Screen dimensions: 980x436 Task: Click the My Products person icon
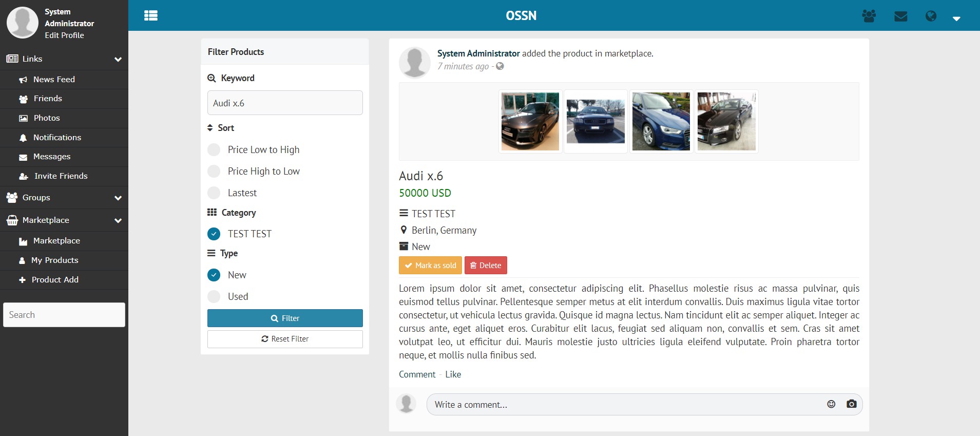[x=22, y=260]
